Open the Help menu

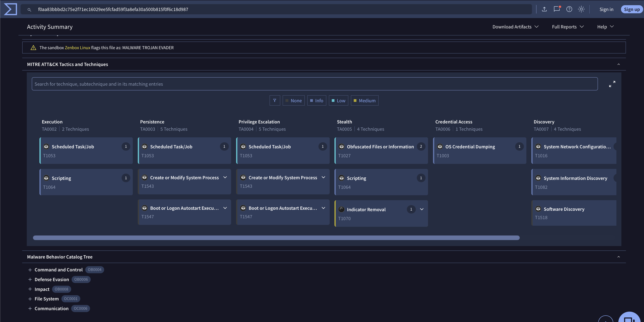(605, 27)
